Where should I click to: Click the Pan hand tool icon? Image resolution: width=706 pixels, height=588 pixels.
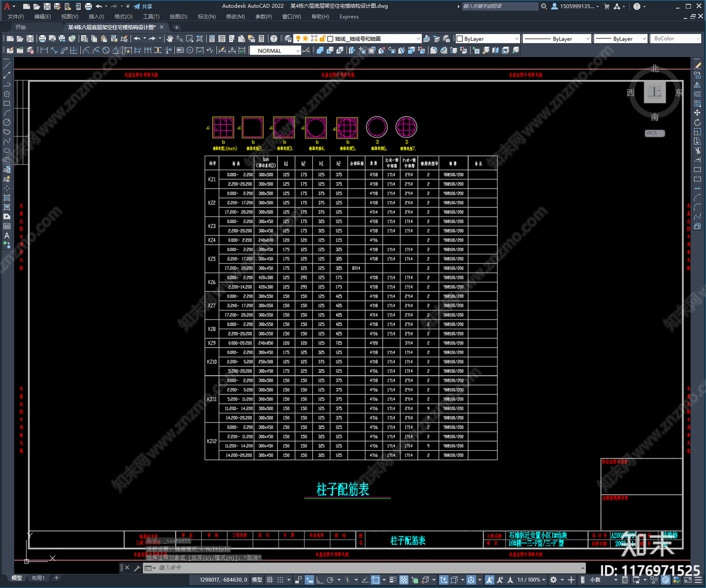tap(170, 39)
